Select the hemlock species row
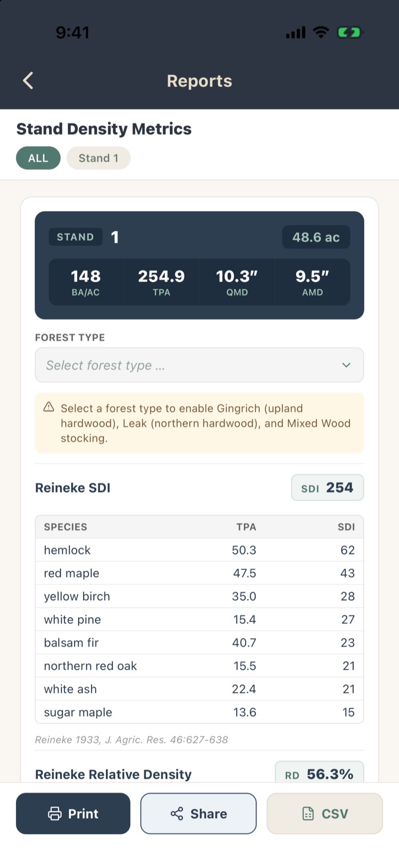The height and width of the screenshot is (868, 399). tap(199, 550)
